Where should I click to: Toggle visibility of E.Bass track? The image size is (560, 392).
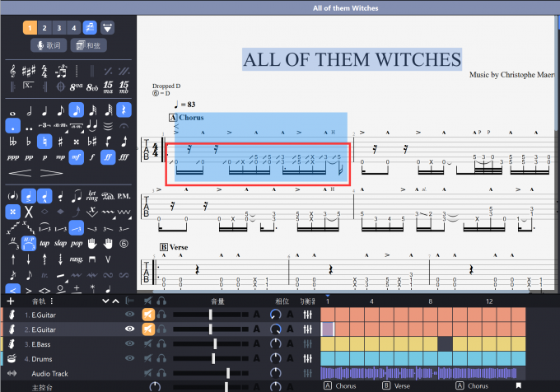tap(130, 343)
